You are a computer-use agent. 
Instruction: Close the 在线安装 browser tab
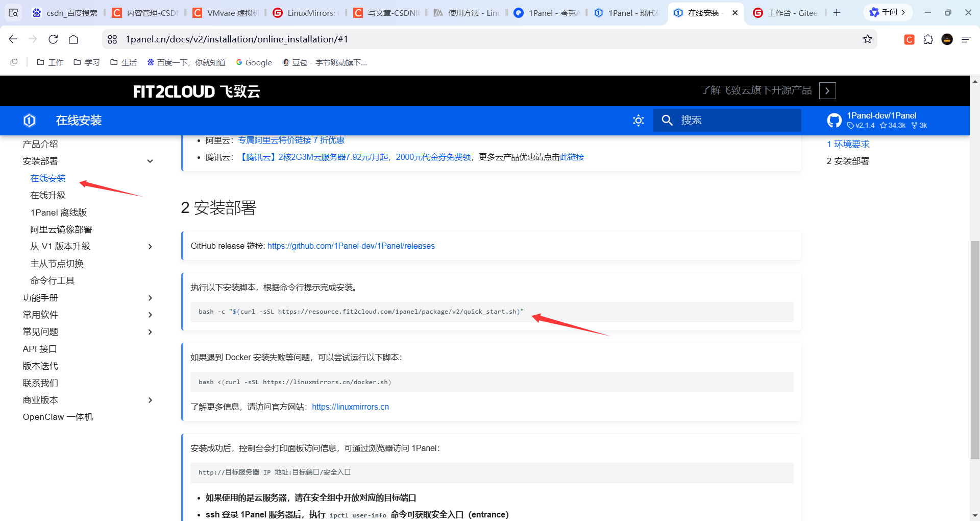pos(735,13)
